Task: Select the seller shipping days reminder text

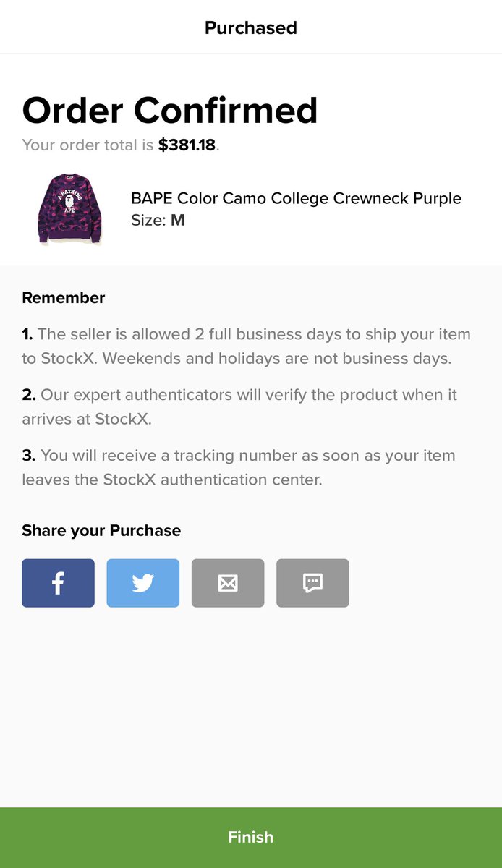Action: click(x=247, y=346)
